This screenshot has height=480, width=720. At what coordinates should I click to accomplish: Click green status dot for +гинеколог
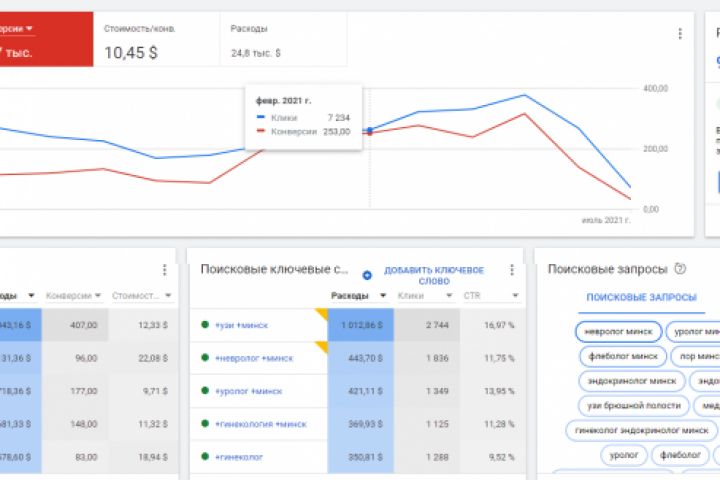(205, 457)
